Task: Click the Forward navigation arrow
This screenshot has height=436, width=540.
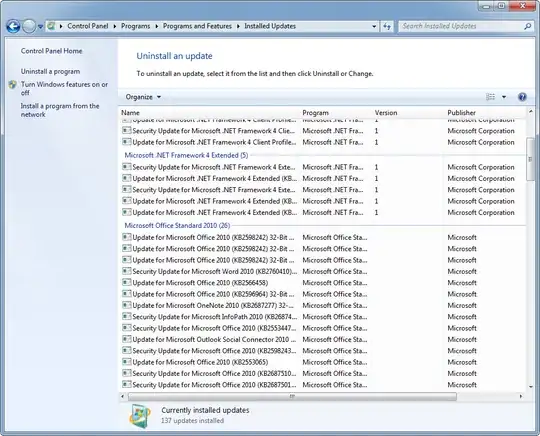Action: click(x=29, y=26)
